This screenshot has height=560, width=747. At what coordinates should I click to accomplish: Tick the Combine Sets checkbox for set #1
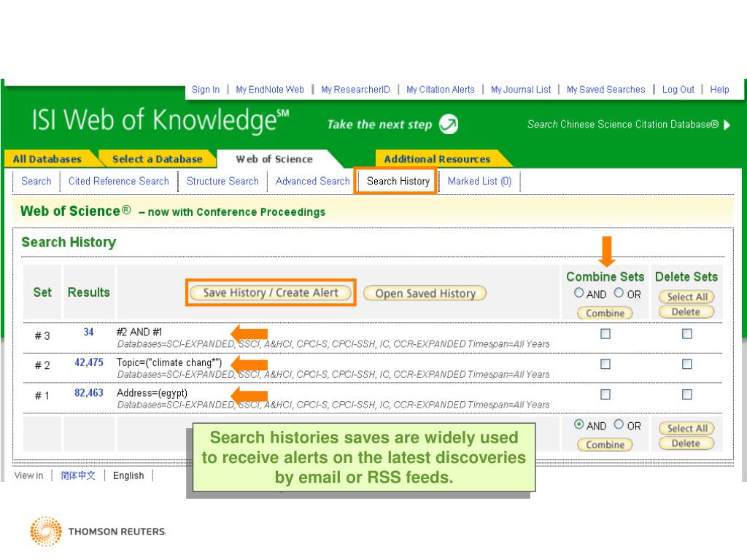click(x=605, y=394)
